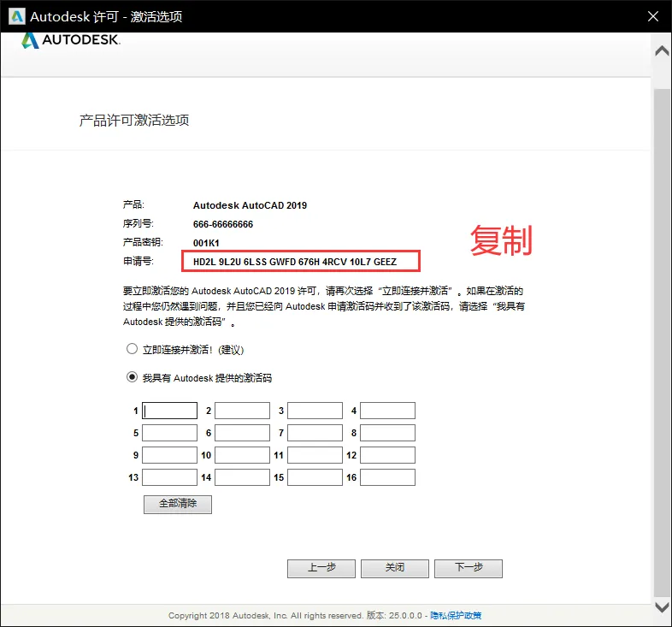Open the 隐私保护政策 link
The height and width of the screenshot is (627, 672).
(456, 615)
